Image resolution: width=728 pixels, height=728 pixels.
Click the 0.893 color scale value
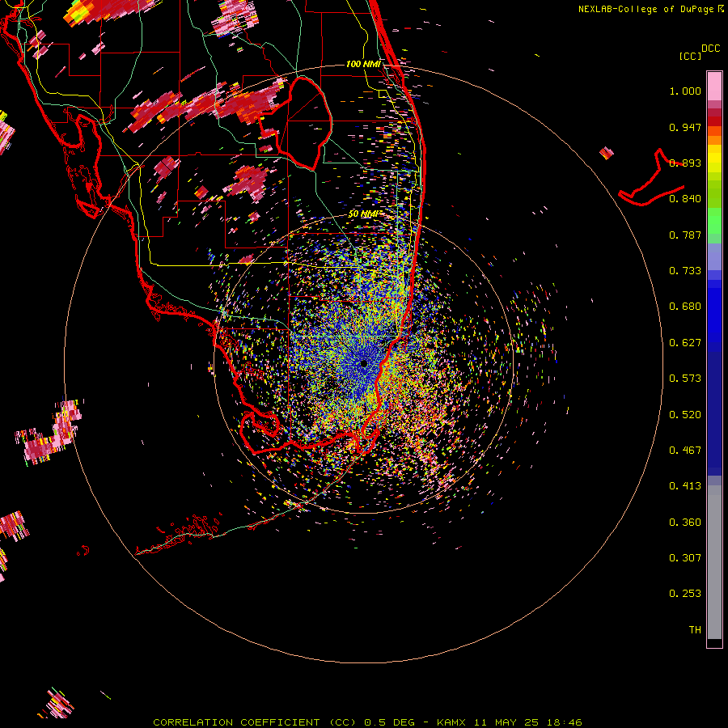(685, 163)
